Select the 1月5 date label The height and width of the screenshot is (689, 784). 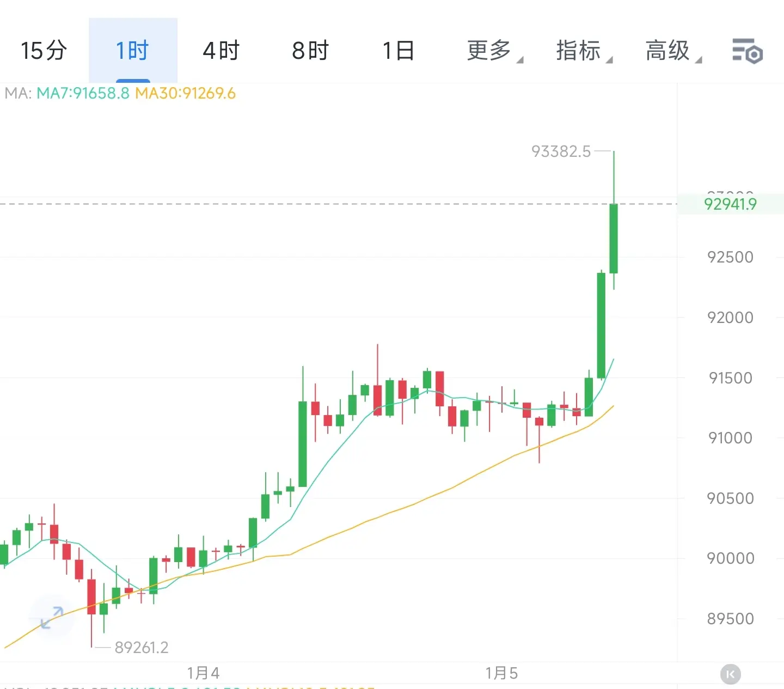coord(501,673)
